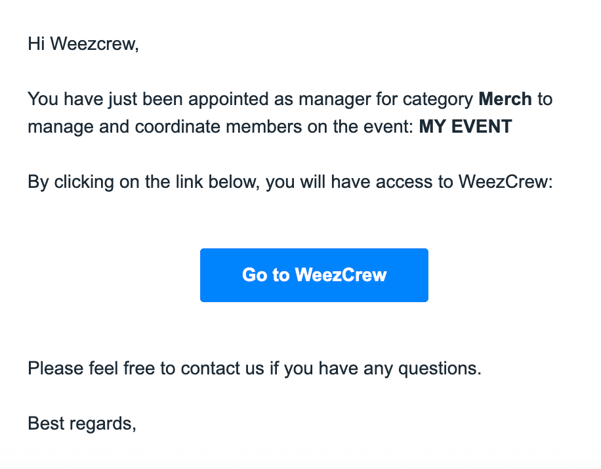This screenshot has height=469, width=601.
Task: Click the "Best regards," closing line
Action: click(x=82, y=423)
